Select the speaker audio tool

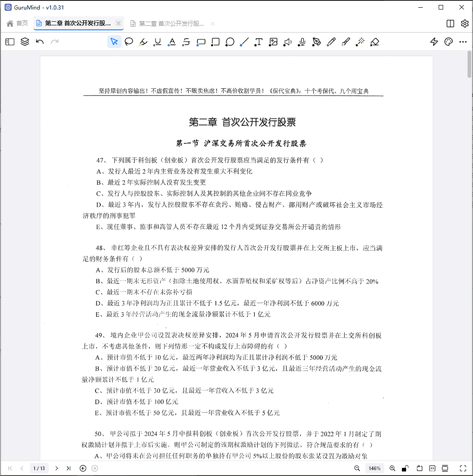coord(287,42)
